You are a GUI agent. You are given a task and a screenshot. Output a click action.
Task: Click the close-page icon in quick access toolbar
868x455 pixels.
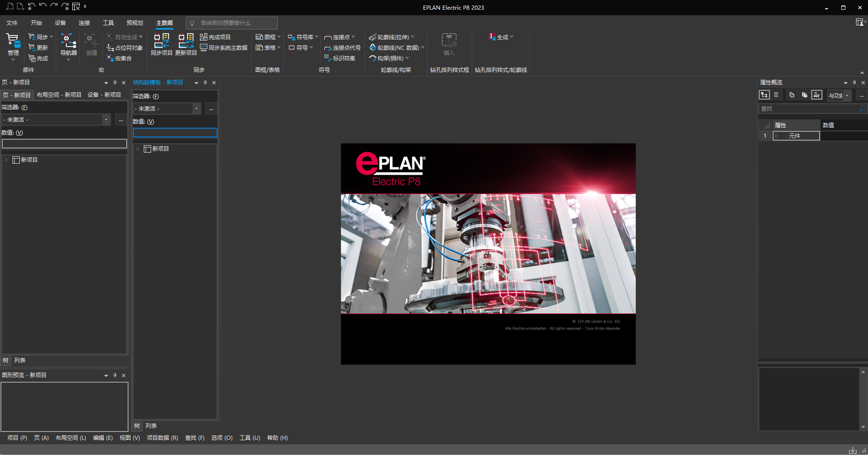point(76,6)
